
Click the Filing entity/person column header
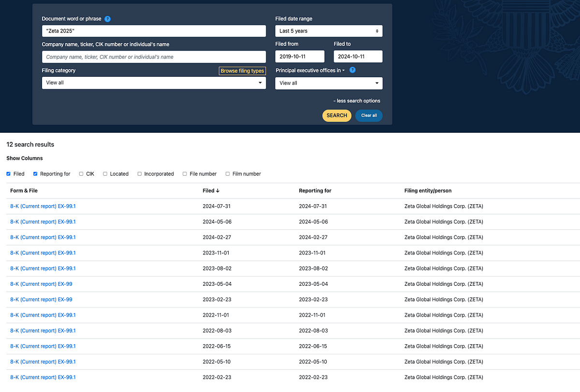pyautogui.click(x=428, y=191)
